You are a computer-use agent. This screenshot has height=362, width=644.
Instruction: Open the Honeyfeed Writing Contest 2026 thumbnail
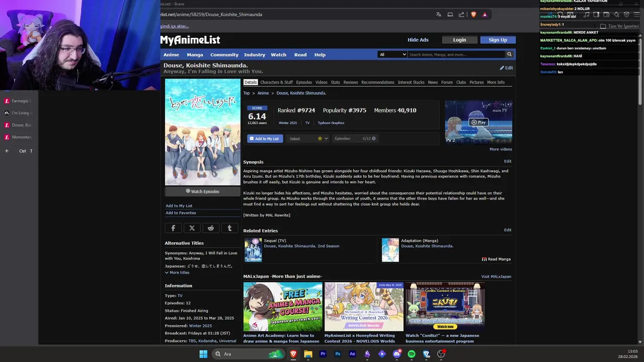(364, 306)
